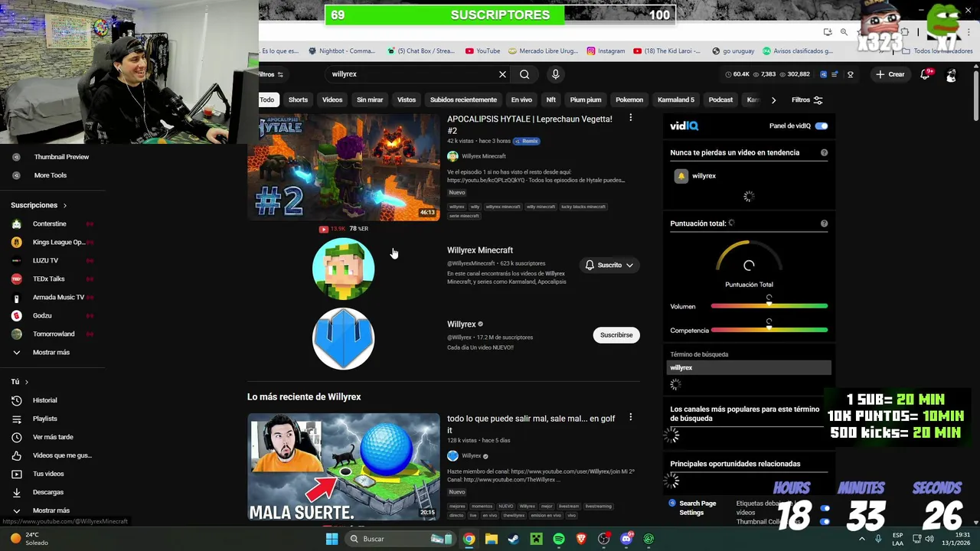The width and height of the screenshot is (980, 551).
Task: Click the blue Willyrex channel logo
Action: pos(343,338)
